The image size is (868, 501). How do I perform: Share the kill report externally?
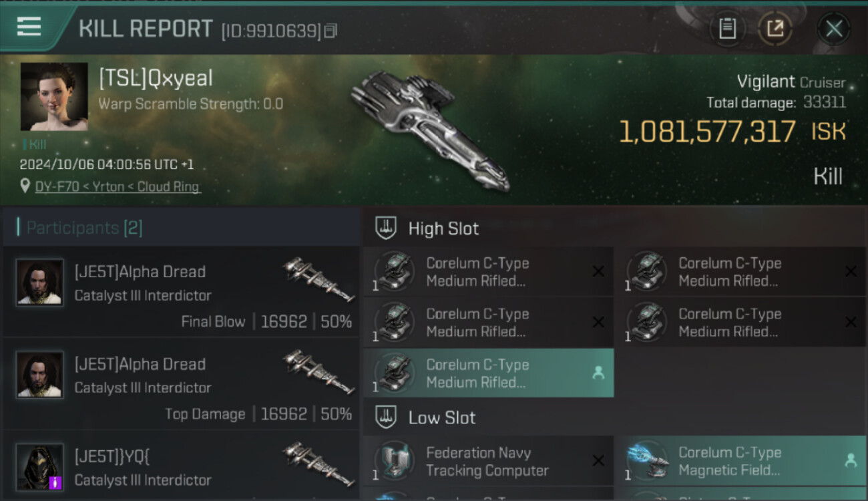pos(775,28)
